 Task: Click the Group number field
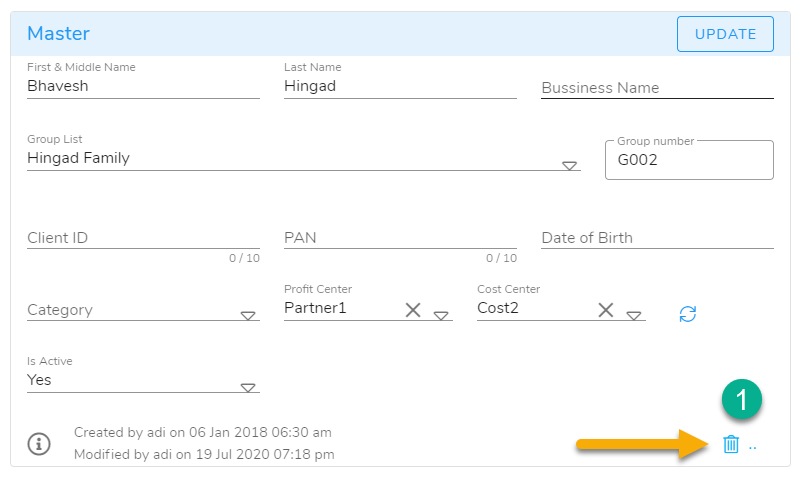coord(689,160)
